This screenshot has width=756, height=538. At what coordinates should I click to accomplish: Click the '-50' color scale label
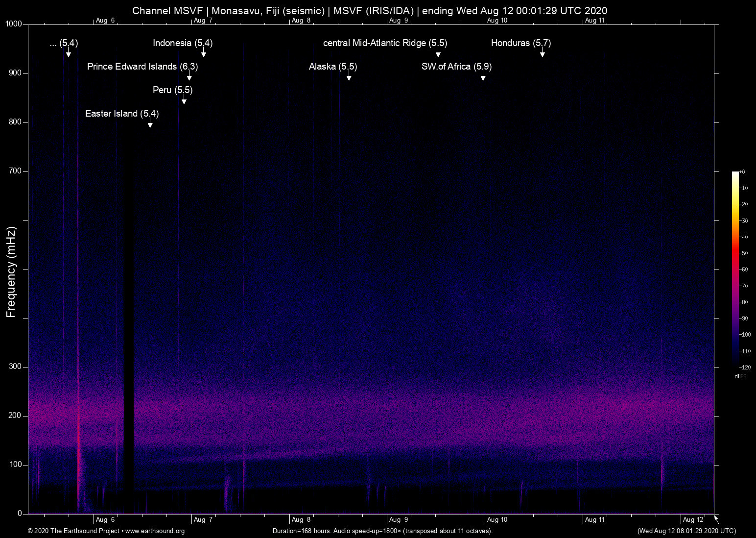coord(744,253)
